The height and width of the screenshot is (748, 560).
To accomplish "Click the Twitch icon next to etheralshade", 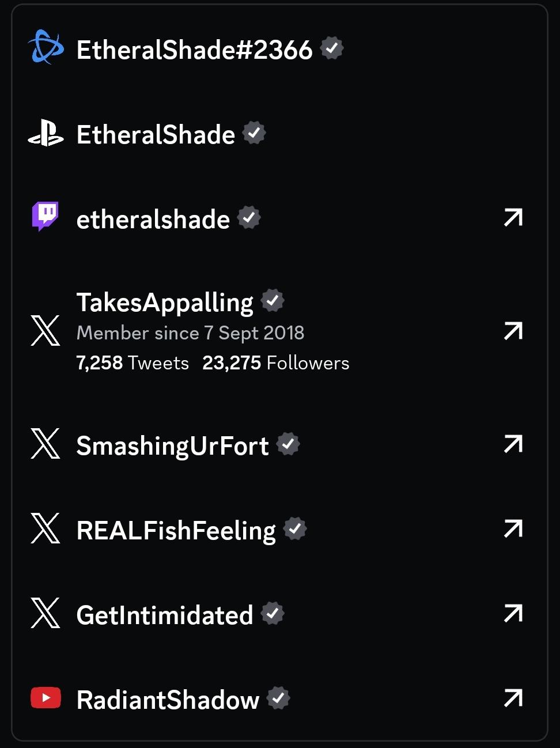I will pyautogui.click(x=45, y=217).
